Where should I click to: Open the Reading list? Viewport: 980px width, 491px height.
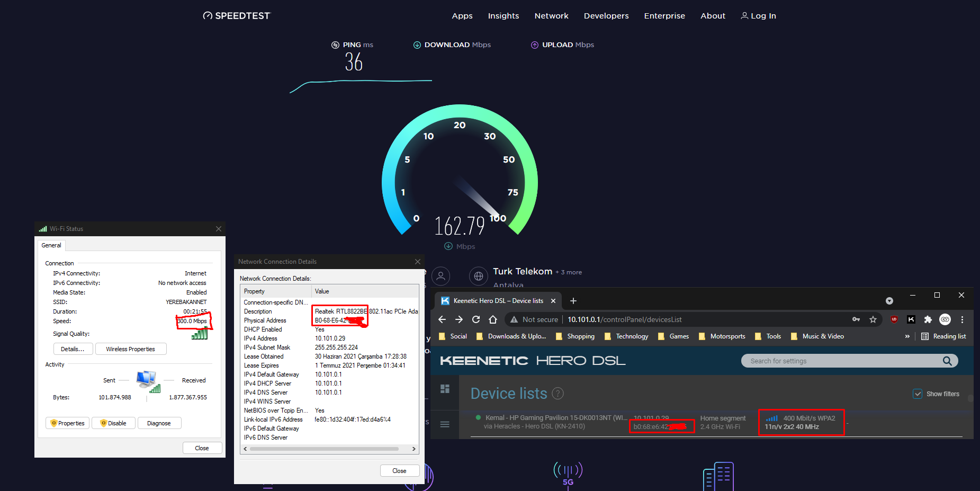click(x=943, y=336)
